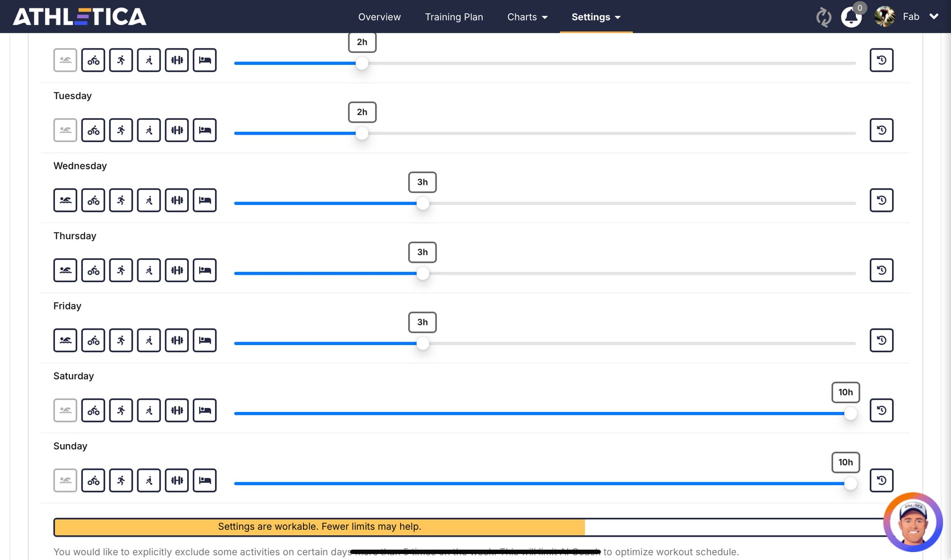Disable swimming on Wednesday

point(65,201)
